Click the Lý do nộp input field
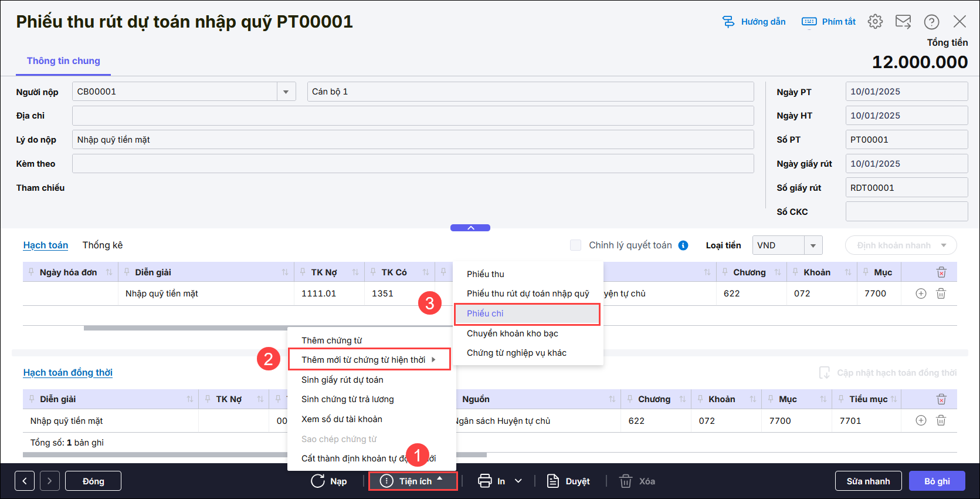The image size is (980, 499). coord(413,140)
